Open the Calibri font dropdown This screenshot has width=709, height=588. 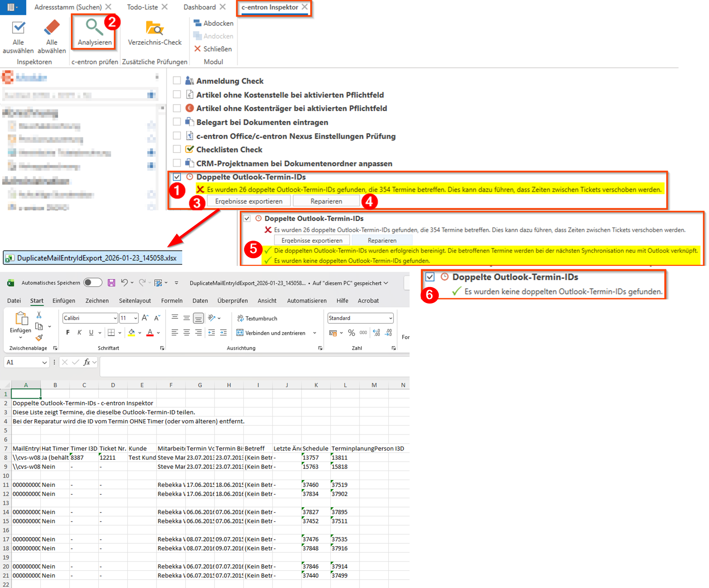point(115,318)
